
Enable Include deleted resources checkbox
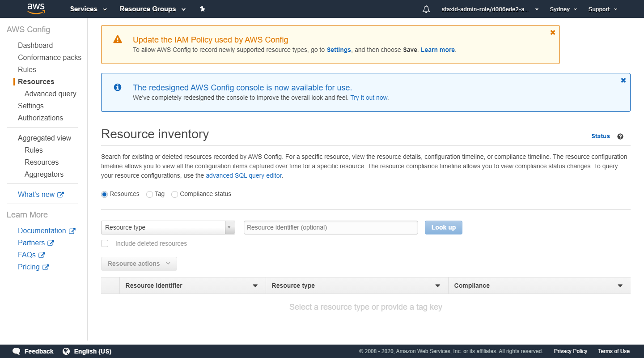pos(105,243)
